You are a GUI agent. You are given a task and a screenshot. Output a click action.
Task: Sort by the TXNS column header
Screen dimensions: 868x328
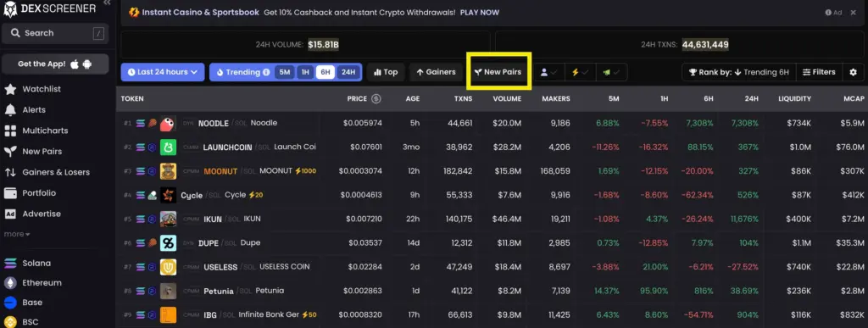pos(463,99)
